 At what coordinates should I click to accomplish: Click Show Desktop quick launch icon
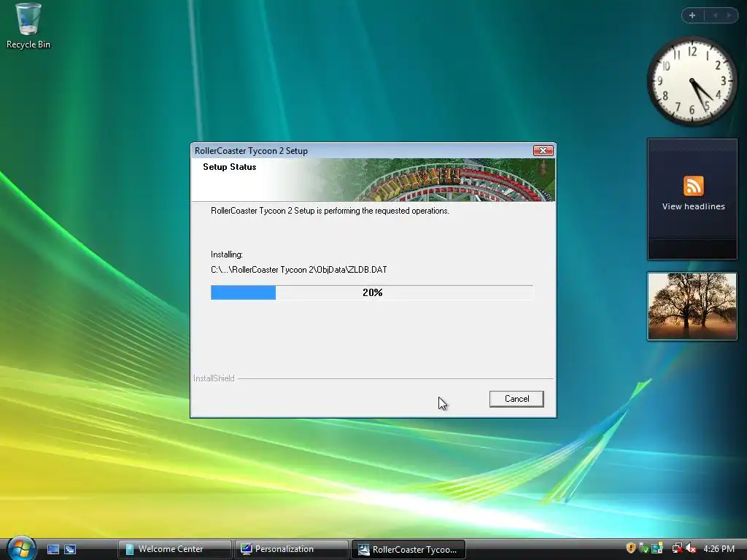(53, 549)
